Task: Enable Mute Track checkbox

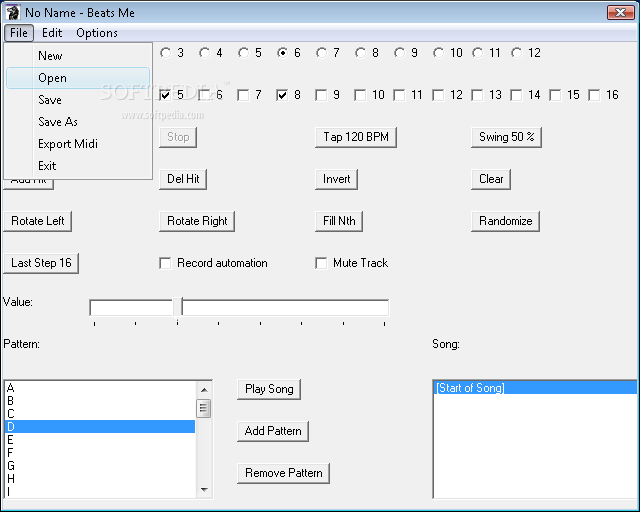Action: click(x=321, y=263)
